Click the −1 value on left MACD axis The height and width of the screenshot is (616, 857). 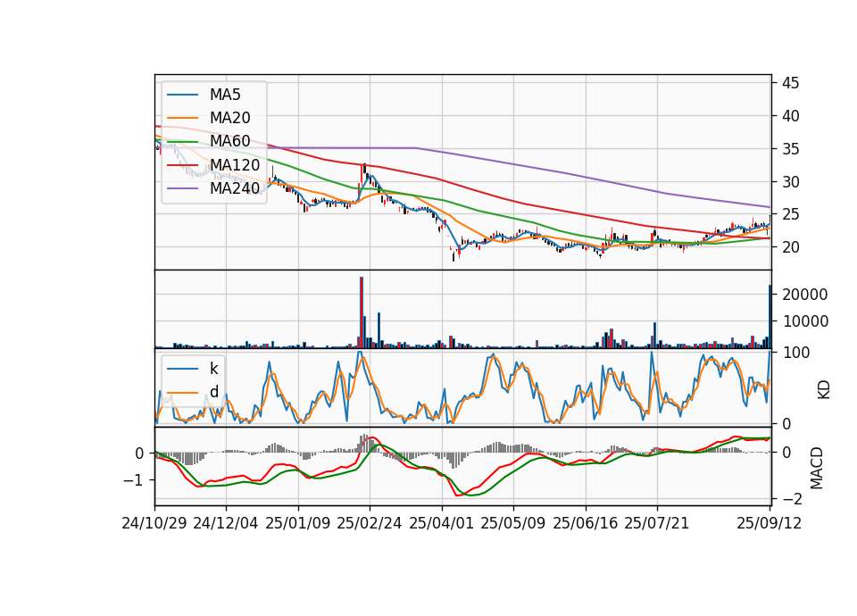(134, 480)
